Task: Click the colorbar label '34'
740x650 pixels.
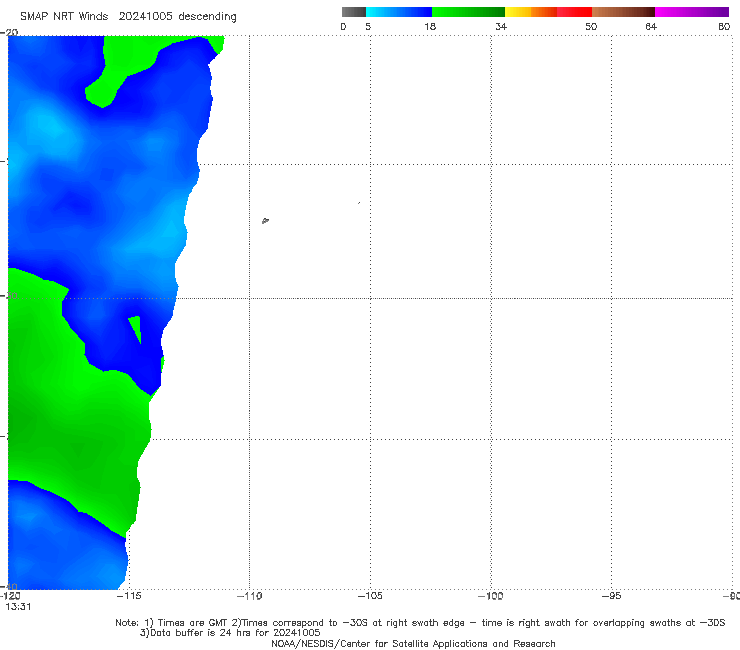Action: click(501, 27)
